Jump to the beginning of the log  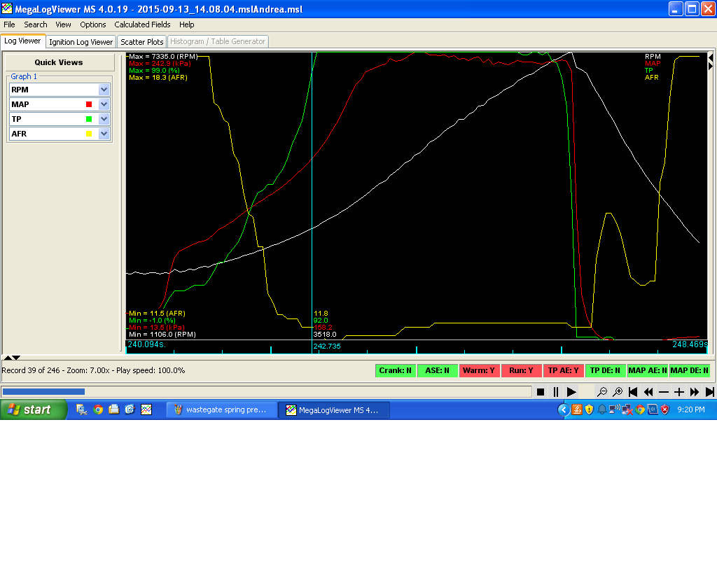633,392
